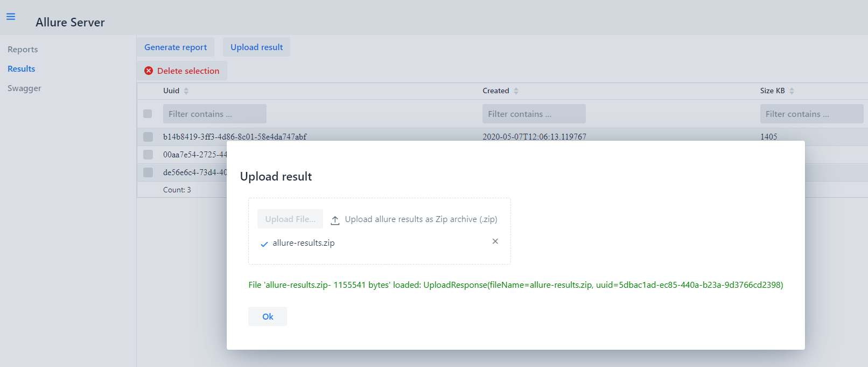
Task: Click uuid b14b8419-3ff3-4d86-8c01-58e4da747abf
Action: 235,137
